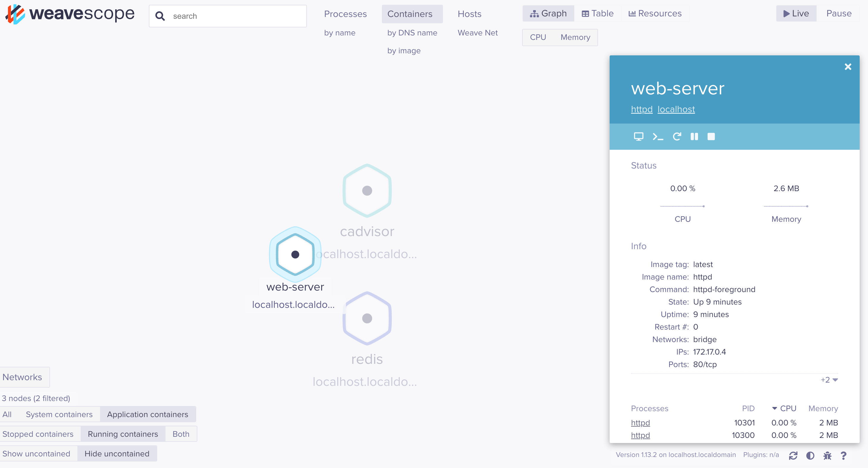Sort by Processes name column
Image resolution: width=868 pixels, height=468 pixels.
(649, 408)
